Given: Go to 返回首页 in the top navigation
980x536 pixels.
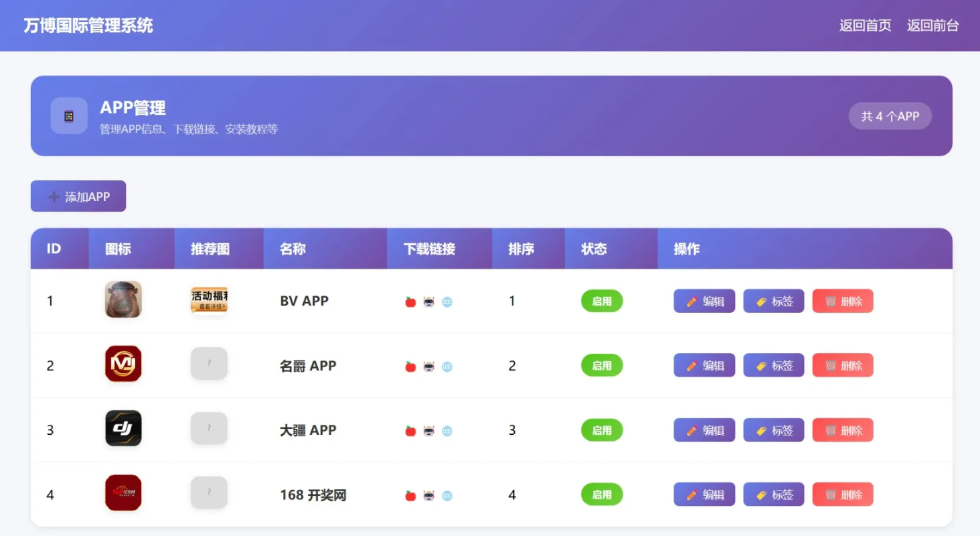Looking at the screenshot, I should pyautogui.click(x=865, y=25).
